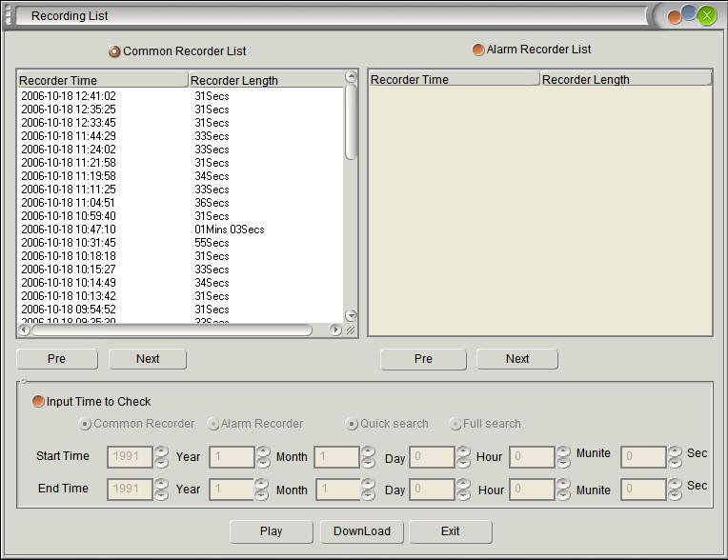Click Start Time day spinner
Viewport: 728px width, 560px height.
click(368, 457)
